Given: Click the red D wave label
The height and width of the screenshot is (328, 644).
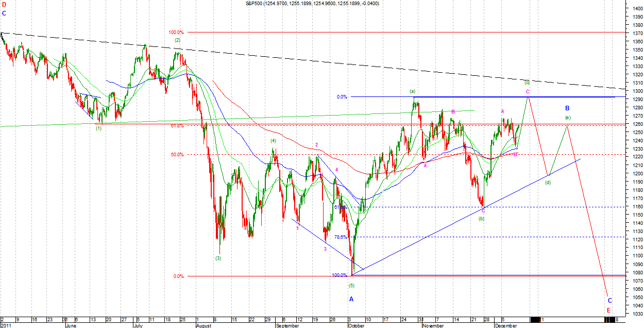Looking at the screenshot, I should pos(4,5).
